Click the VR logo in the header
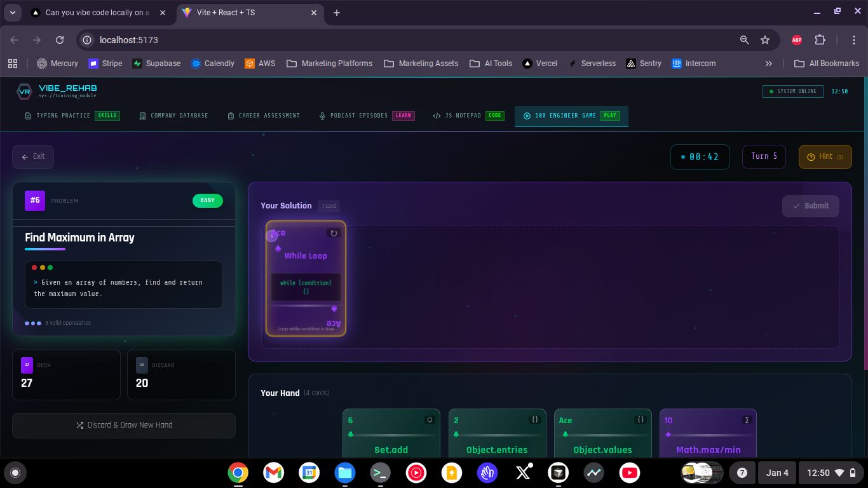Viewport: 868px width, 488px height. point(24,91)
